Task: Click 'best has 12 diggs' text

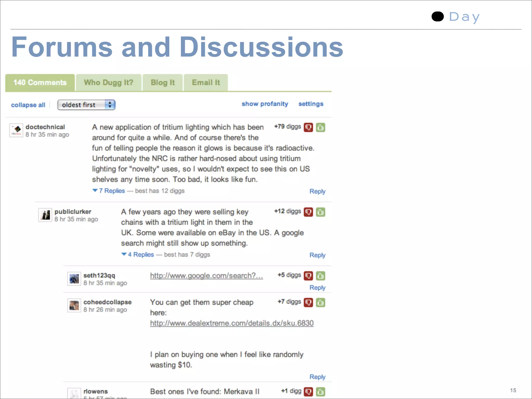Action: point(160,191)
